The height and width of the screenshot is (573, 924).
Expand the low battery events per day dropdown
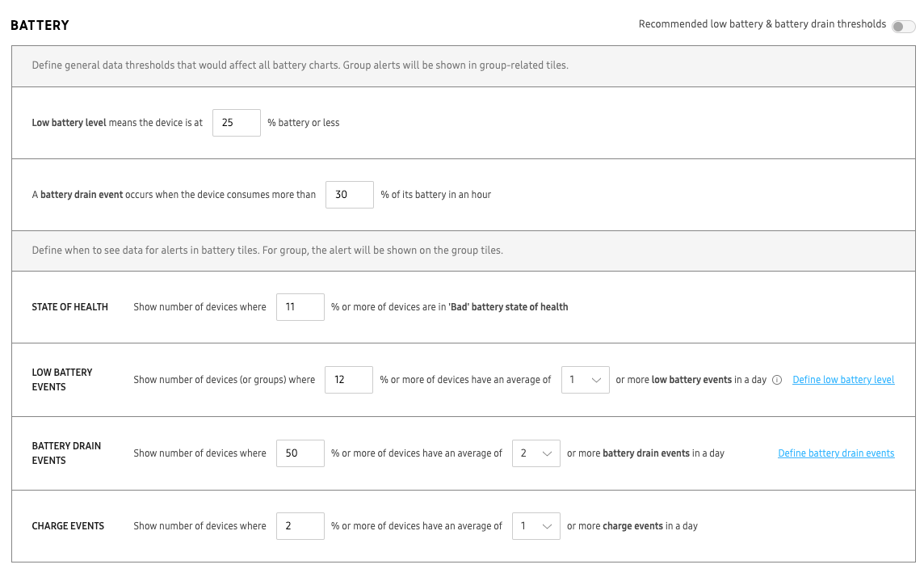coord(585,380)
